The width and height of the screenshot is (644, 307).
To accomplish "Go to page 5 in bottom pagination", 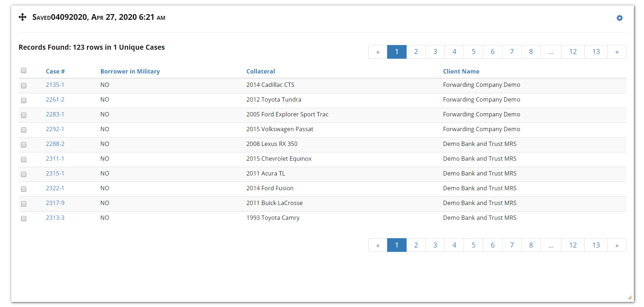I will 473,245.
